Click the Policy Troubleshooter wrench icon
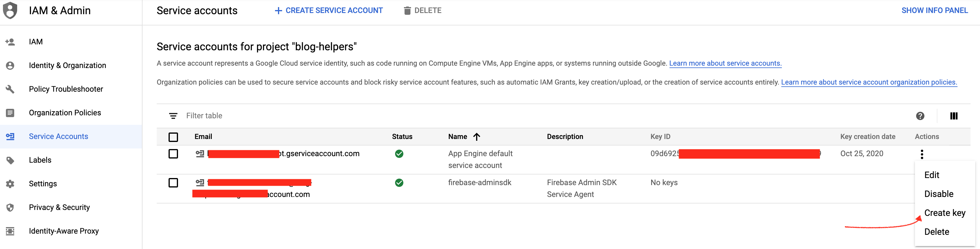 (10, 89)
